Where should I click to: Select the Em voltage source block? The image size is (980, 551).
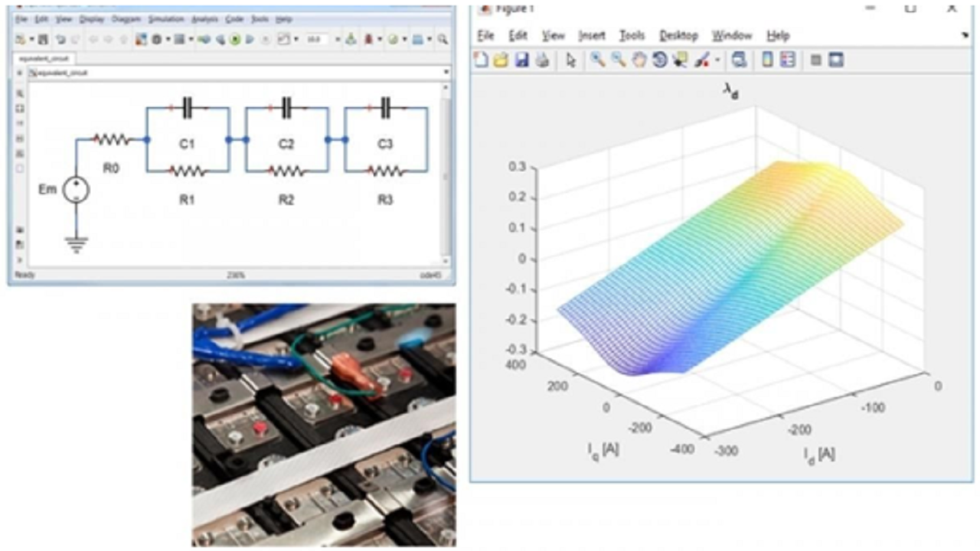76,190
